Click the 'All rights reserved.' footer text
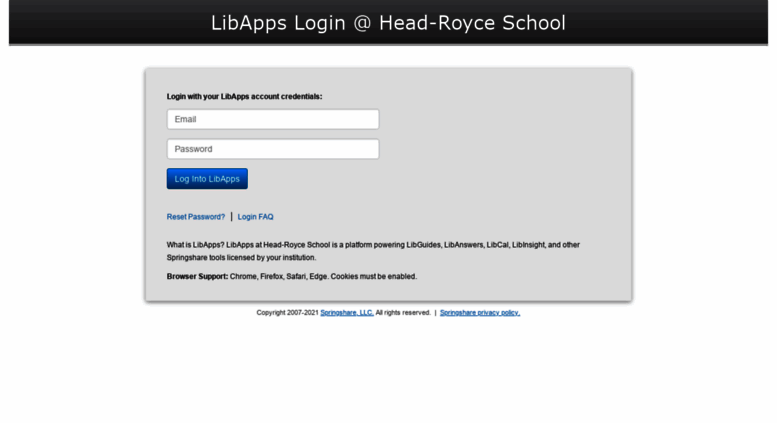Image resolution: width=777 pixels, height=423 pixels. click(403, 313)
